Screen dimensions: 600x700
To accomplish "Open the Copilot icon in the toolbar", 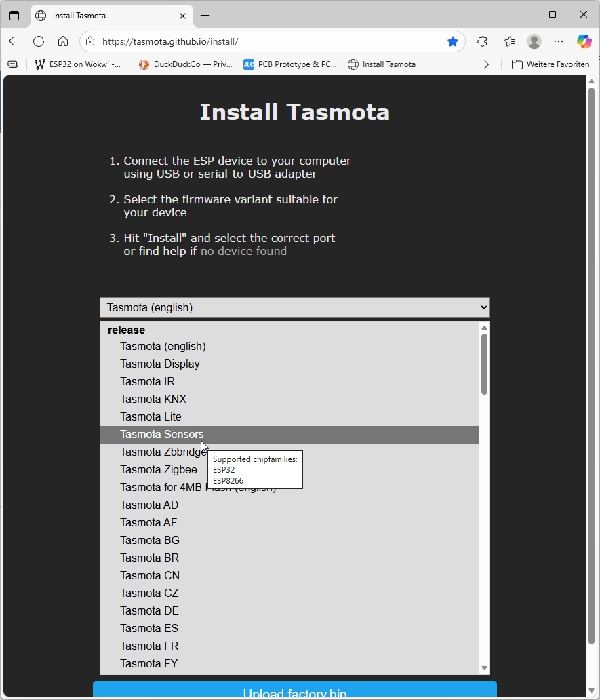I will [584, 41].
